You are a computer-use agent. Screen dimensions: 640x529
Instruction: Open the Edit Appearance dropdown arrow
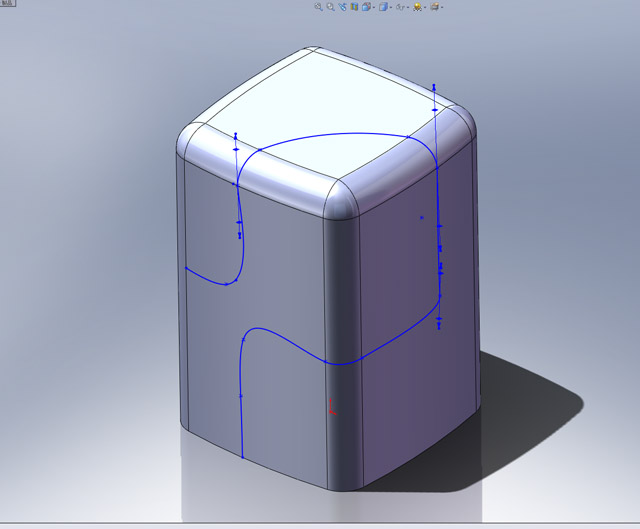pyautogui.click(x=425, y=7)
